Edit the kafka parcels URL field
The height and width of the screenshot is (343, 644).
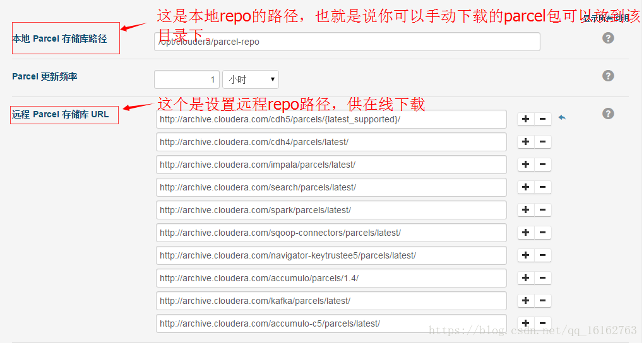[x=331, y=301]
